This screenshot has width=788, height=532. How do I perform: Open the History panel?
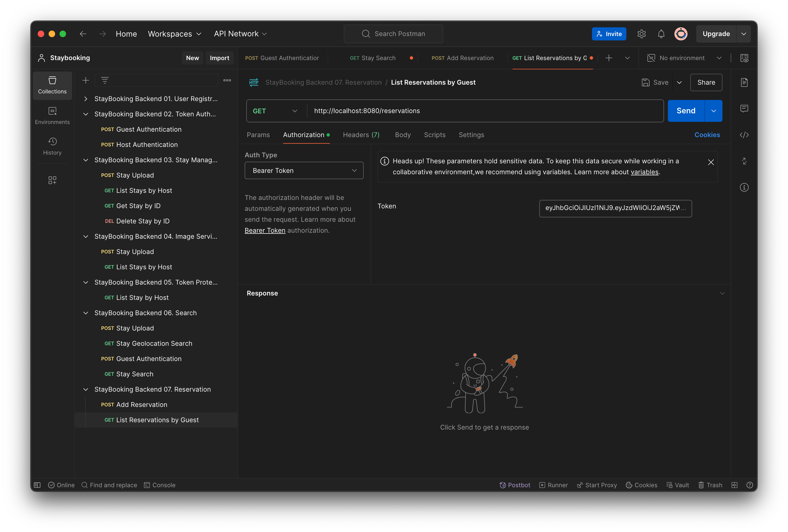(x=52, y=146)
